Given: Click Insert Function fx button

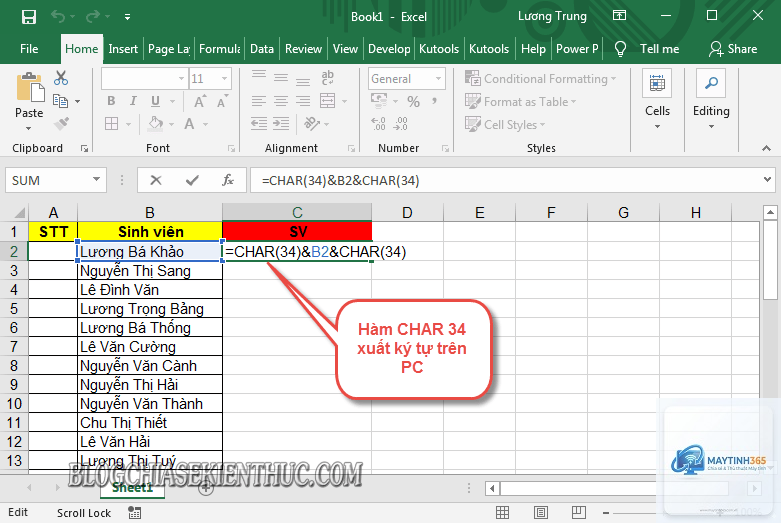Looking at the screenshot, I should [x=228, y=180].
